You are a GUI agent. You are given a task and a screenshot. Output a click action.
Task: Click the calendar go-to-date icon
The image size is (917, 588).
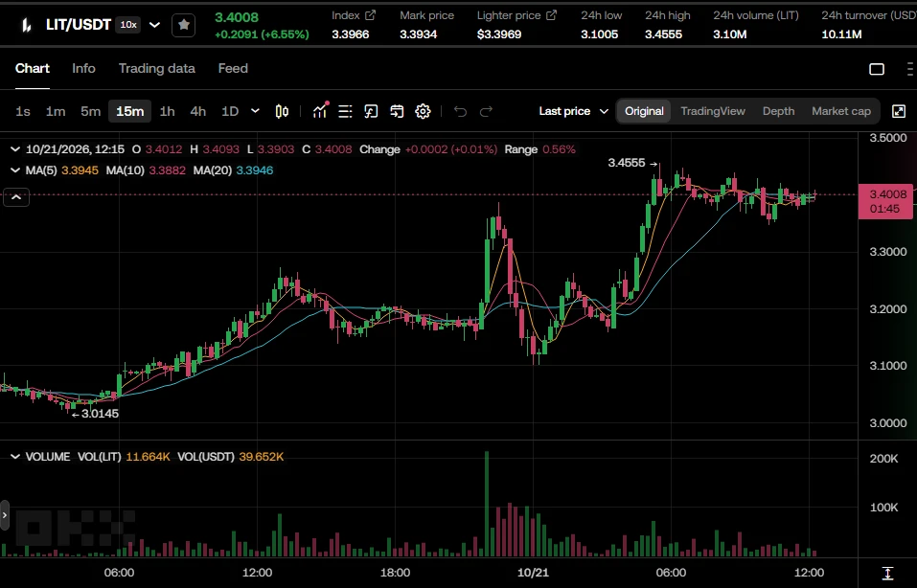pos(397,111)
